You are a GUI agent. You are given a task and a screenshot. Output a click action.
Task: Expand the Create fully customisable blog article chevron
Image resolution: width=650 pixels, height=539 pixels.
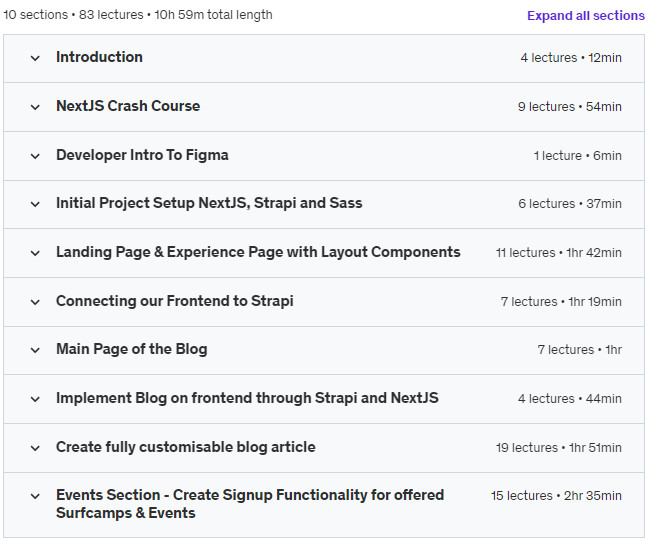pyautogui.click(x=35, y=448)
